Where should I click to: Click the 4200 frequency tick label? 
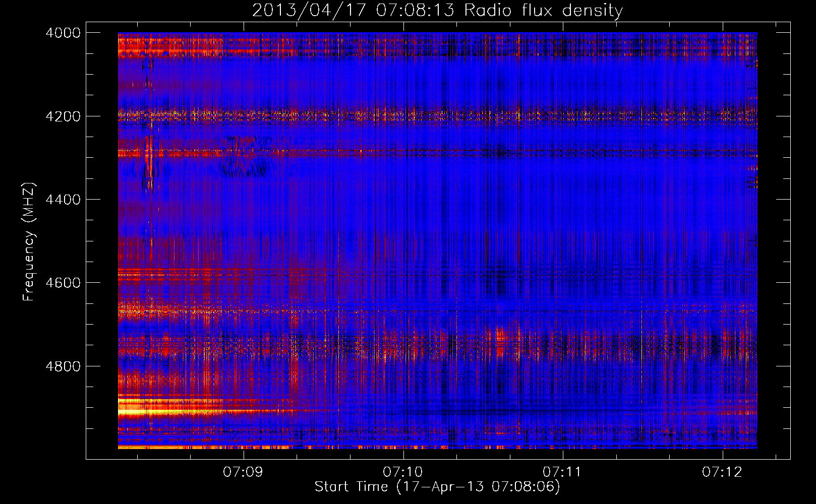point(63,116)
